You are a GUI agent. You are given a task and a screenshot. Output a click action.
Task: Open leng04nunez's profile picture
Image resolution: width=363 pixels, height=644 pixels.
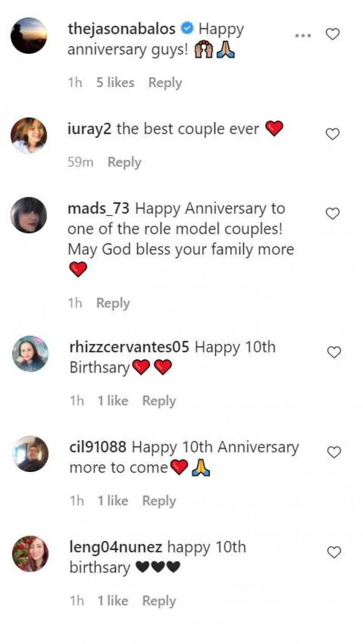[30, 553]
